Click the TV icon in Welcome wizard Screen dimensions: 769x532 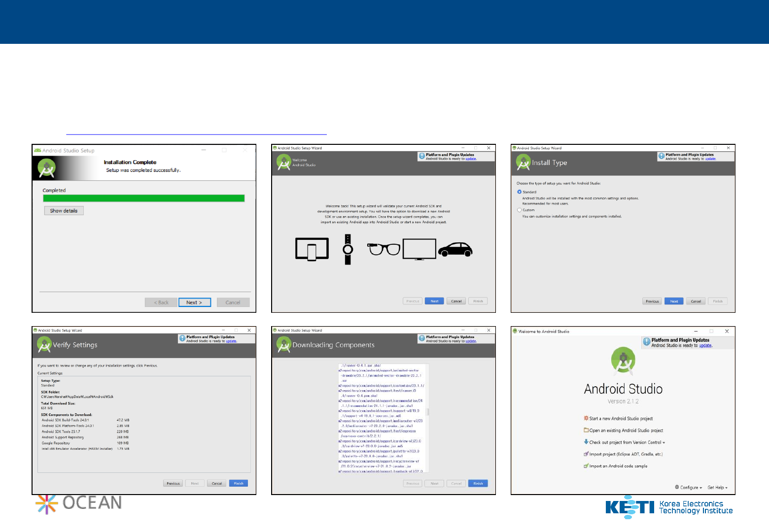coord(419,249)
